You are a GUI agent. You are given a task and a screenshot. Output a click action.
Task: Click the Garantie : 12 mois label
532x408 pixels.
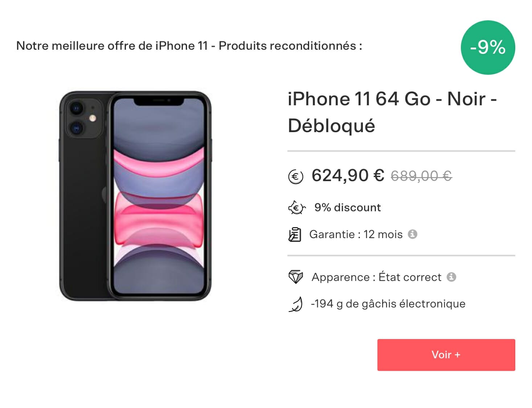356,234
